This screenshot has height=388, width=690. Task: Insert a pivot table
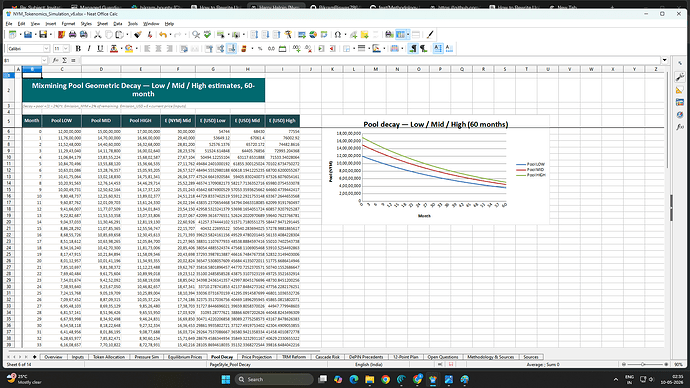pos(324,34)
